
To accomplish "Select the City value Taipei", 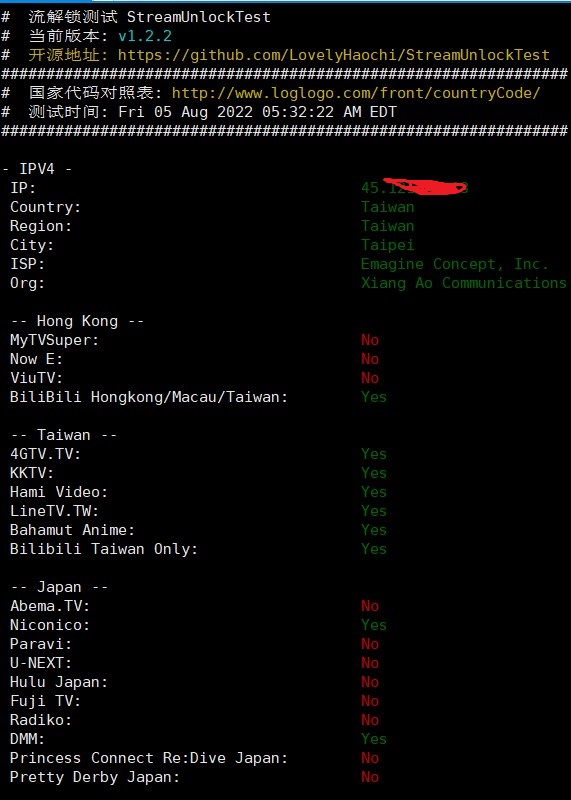I will tap(388, 245).
